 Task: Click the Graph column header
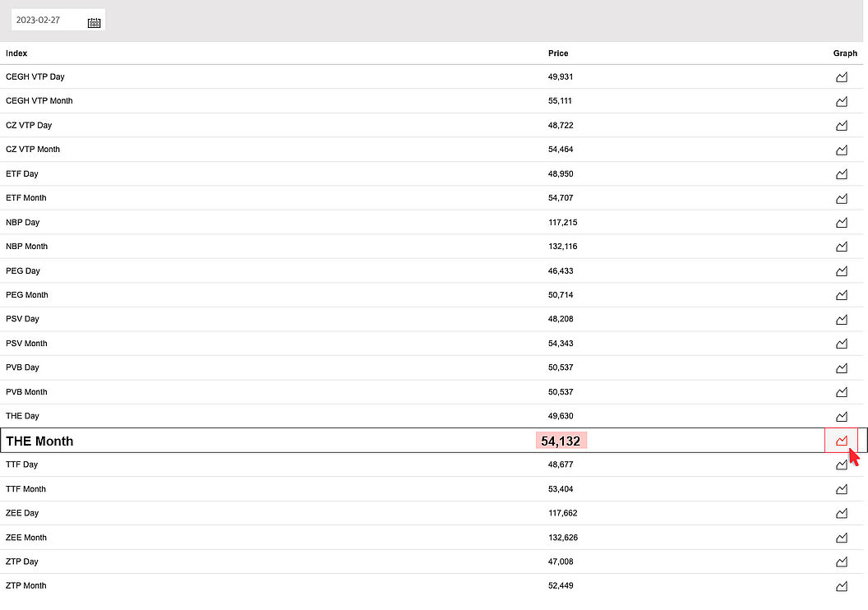point(845,53)
